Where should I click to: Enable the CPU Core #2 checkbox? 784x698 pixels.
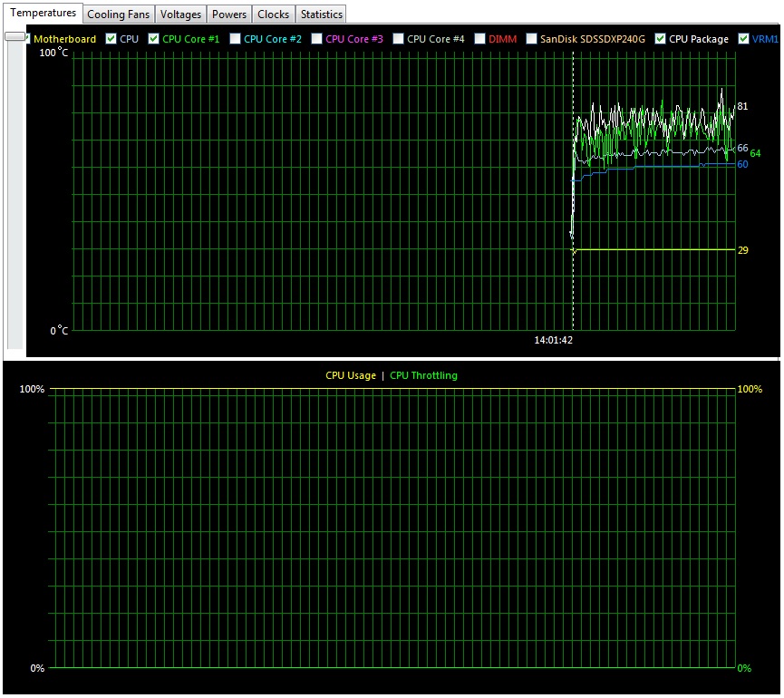click(x=235, y=38)
